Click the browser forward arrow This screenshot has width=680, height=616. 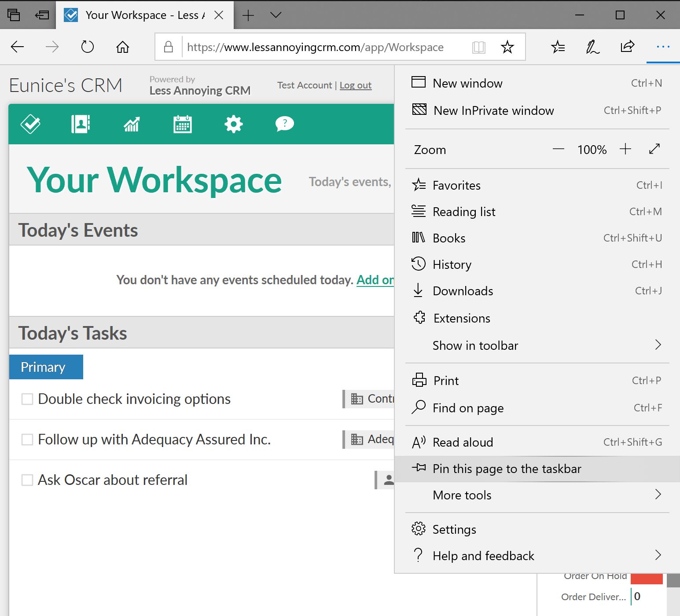tap(52, 47)
